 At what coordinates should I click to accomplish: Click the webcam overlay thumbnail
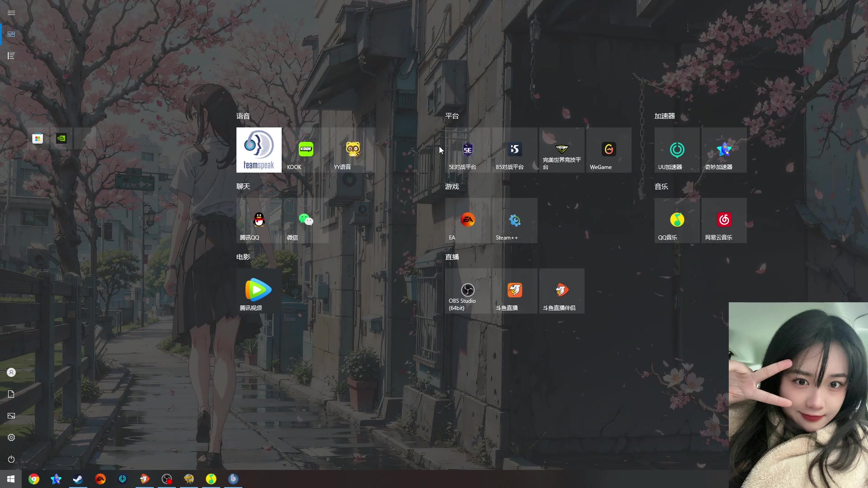click(798, 395)
